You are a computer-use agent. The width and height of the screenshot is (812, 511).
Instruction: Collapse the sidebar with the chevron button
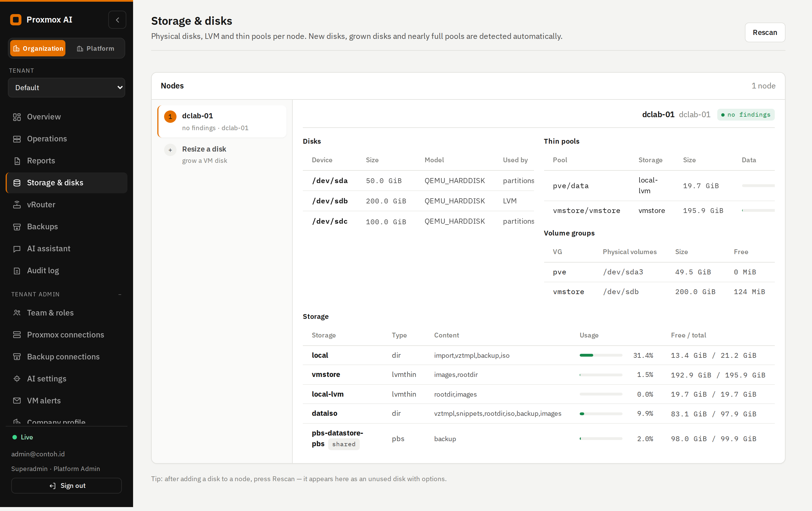(x=117, y=19)
